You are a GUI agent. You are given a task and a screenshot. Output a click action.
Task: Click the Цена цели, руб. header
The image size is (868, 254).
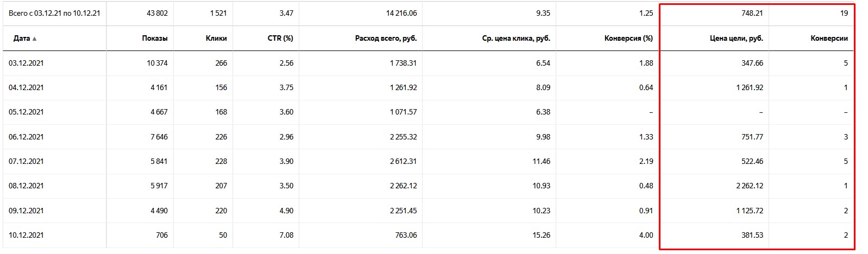(x=737, y=39)
